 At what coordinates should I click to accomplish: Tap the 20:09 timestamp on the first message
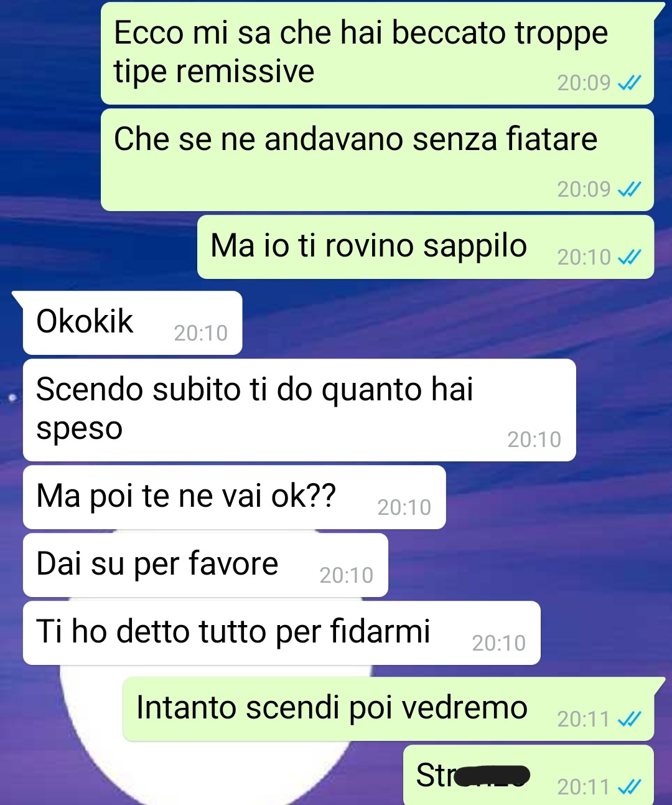click(x=584, y=83)
